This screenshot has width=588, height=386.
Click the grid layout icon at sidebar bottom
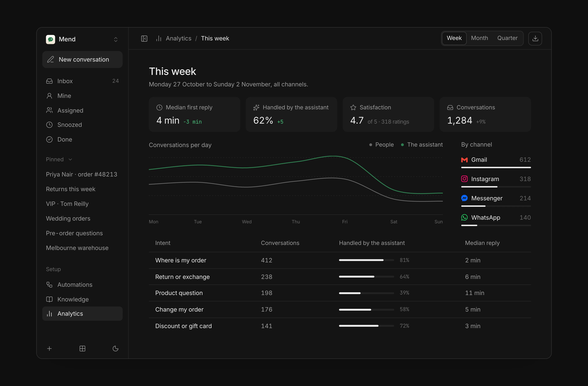83,348
